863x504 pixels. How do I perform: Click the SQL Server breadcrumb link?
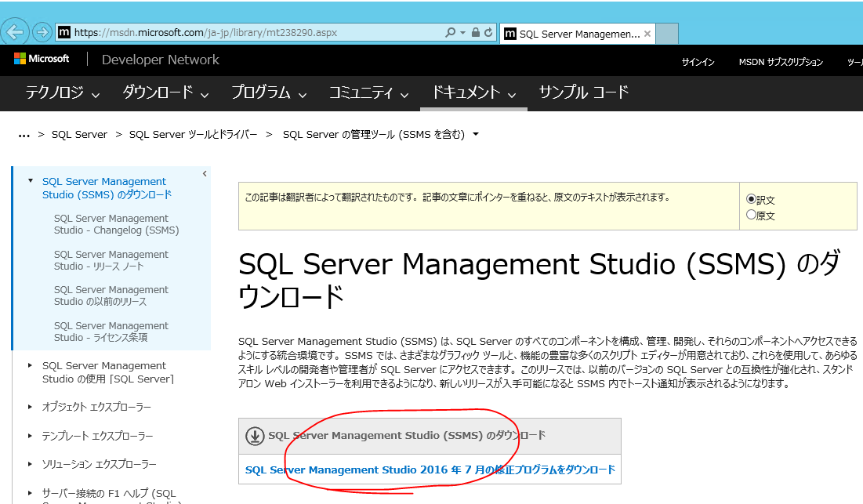(x=79, y=134)
